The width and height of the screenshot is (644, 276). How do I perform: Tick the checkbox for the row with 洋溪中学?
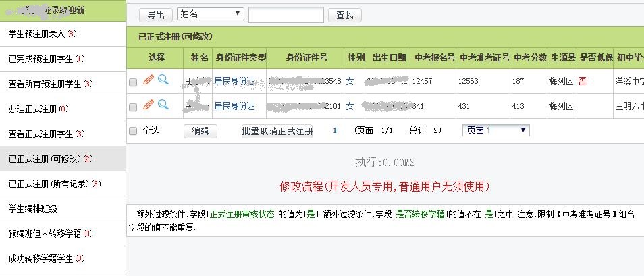click(133, 82)
